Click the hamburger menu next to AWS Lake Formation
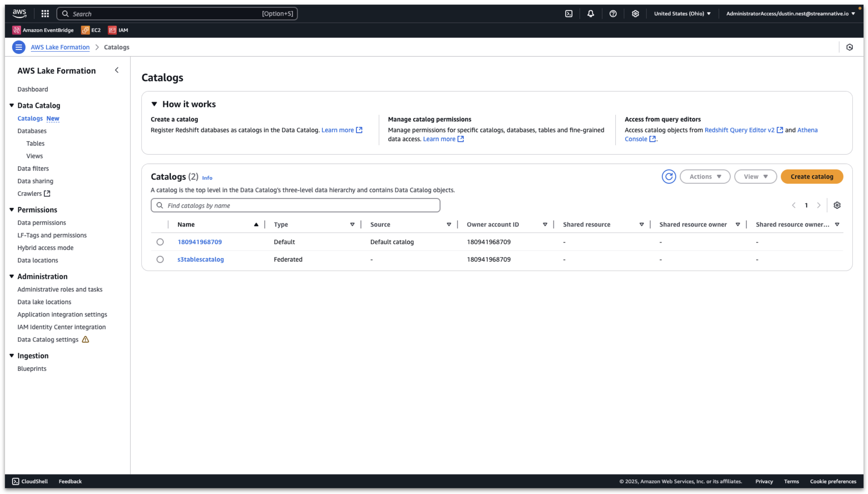The width and height of the screenshot is (868, 494). [x=19, y=47]
